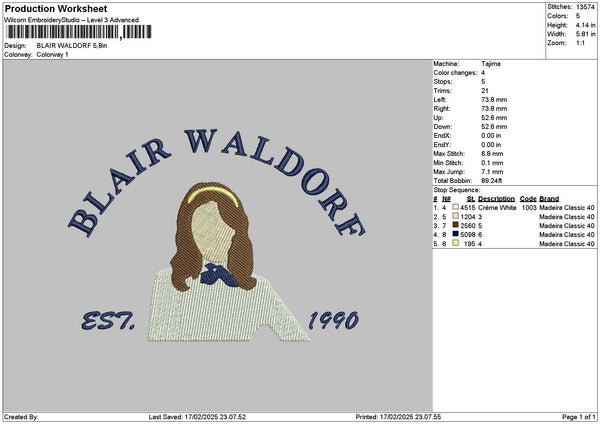Select the Min Stitch value '0.1 mm'
600x424 pixels.
pos(492,163)
